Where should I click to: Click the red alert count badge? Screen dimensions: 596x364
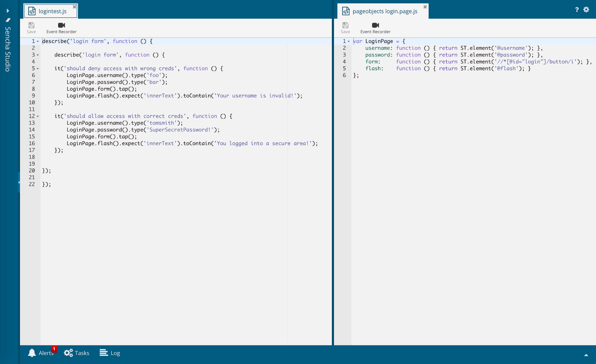pyautogui.click(x=54, y=349)
